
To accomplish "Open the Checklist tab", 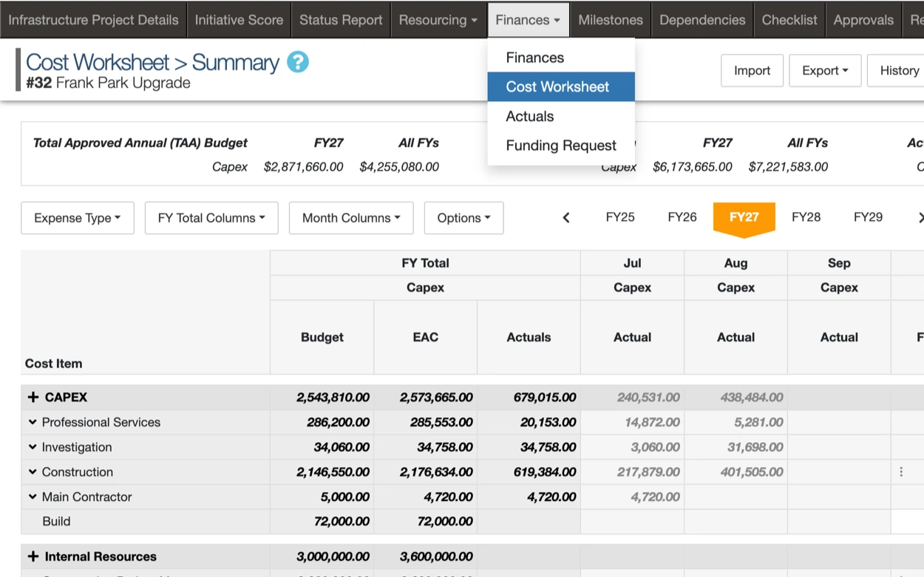I will click(x=789, y=20).
